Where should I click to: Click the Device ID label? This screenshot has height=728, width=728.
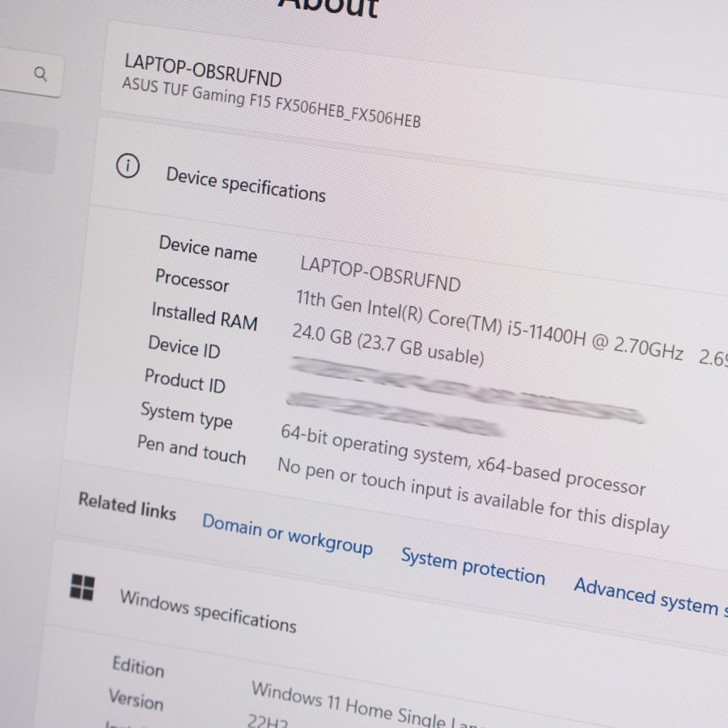pos(184,346)
